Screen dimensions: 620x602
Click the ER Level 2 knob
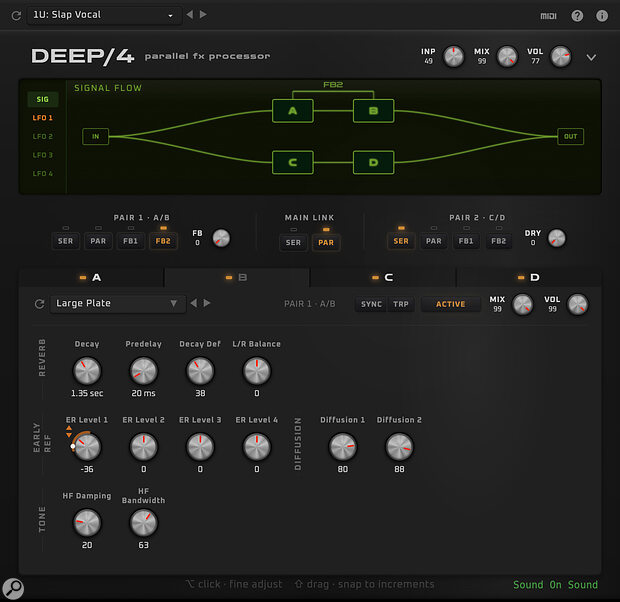coord(144,447)
